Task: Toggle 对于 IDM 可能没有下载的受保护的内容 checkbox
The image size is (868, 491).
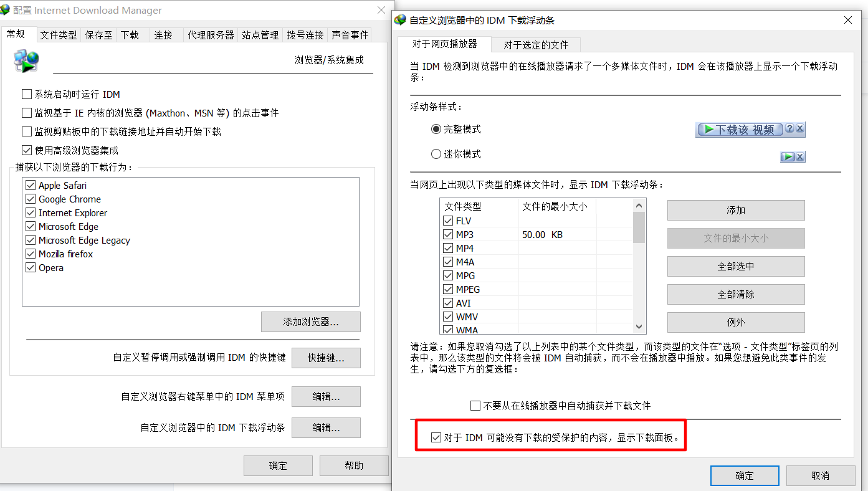Action: (x=436, y=438)
